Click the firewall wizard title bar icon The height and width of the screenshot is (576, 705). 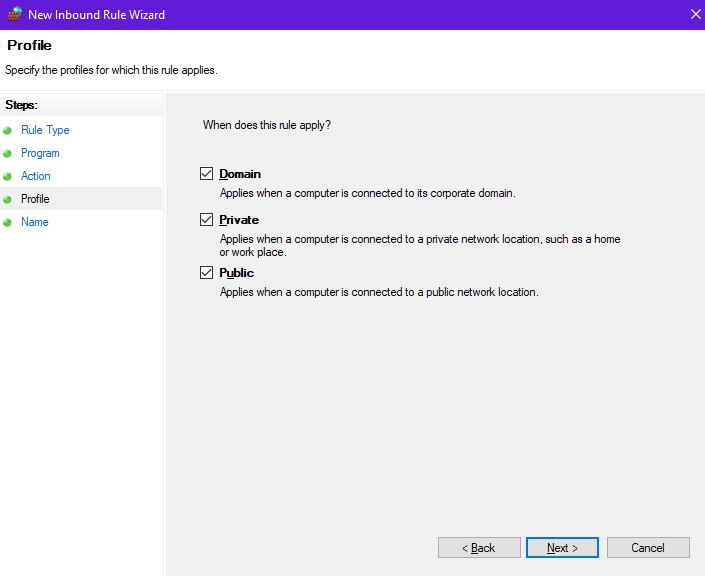click(14, 15)
